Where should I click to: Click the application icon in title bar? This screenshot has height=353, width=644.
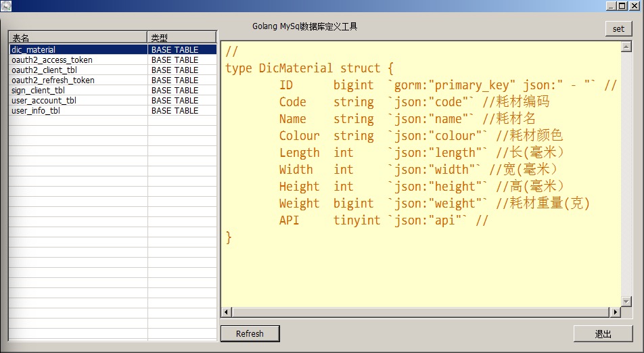pos(6,6)
